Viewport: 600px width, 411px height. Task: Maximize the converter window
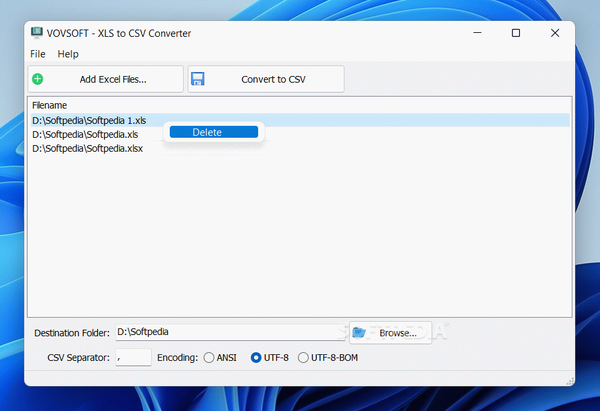pyautogui.click(x=516, y=33)
